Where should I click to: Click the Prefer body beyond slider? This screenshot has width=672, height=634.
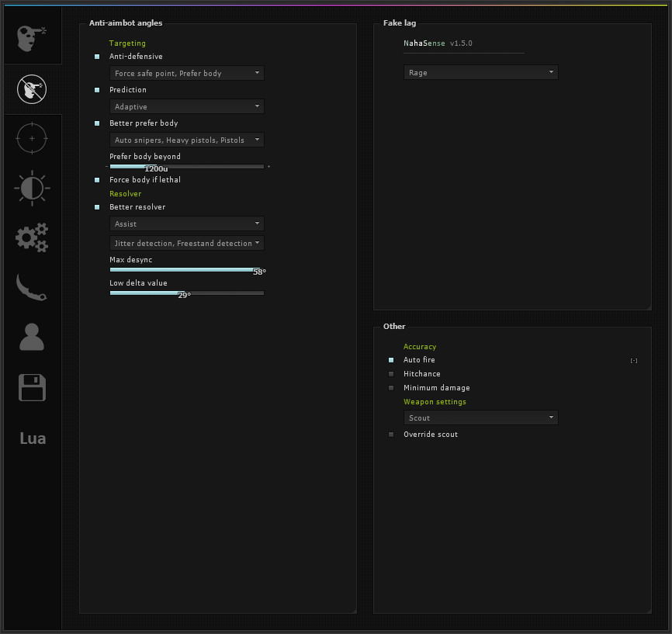[x=187, y=166]
